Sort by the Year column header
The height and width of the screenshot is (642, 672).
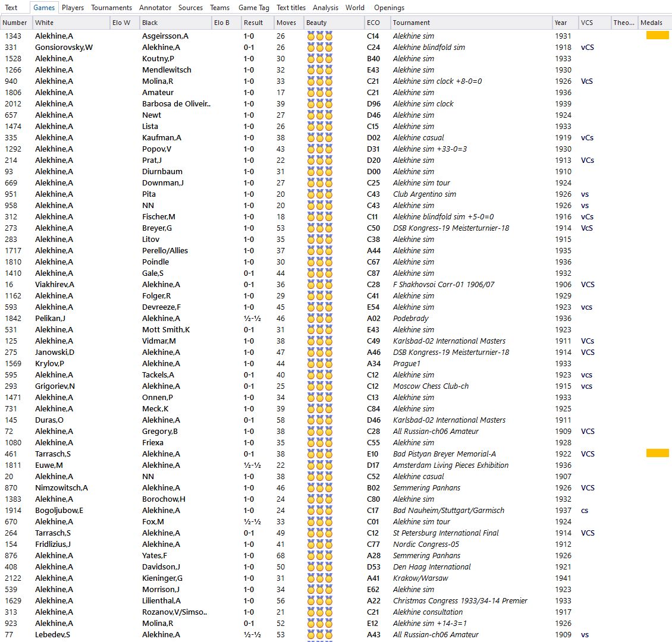tap(561, 23)
